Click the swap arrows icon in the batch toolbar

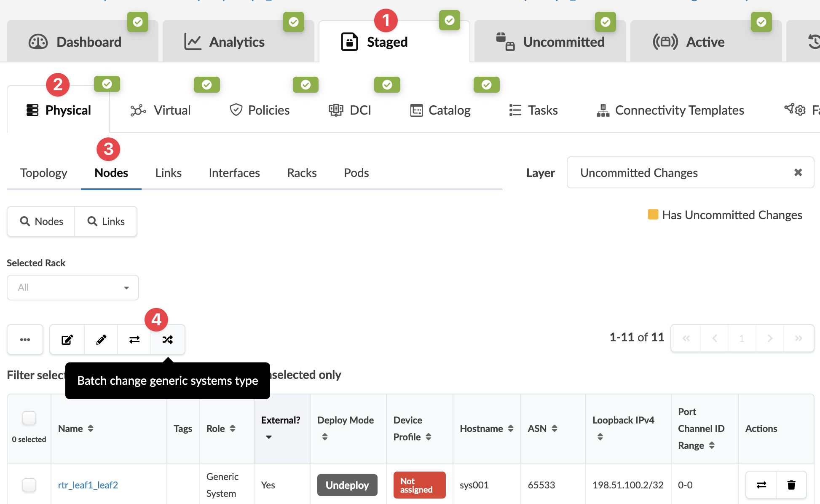[134, 340]
